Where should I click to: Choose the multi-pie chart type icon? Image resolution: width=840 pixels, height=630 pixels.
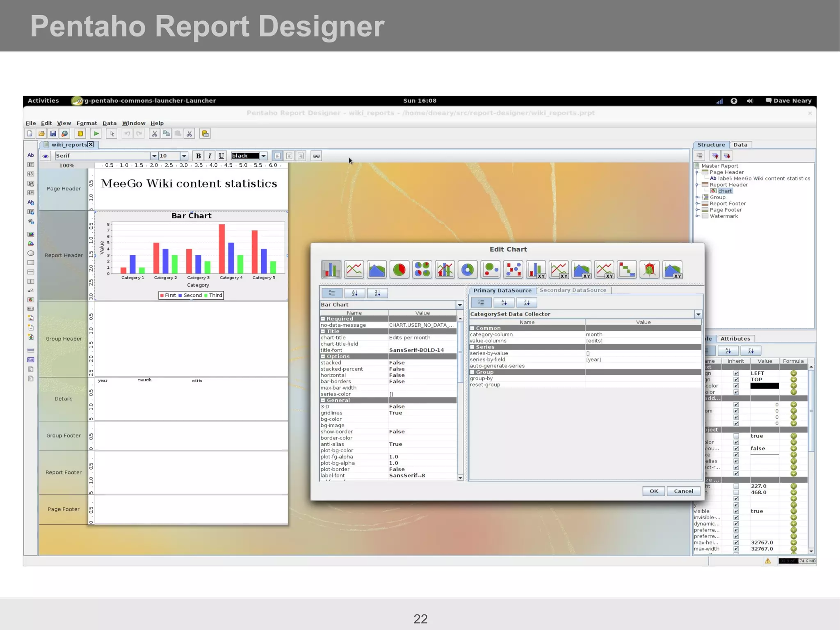point(422,270)
